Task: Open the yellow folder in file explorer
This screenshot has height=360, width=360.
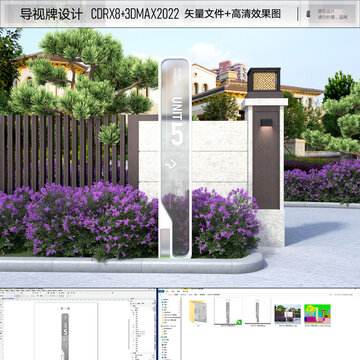Action: pyautogui.click(x=198, y=311)
